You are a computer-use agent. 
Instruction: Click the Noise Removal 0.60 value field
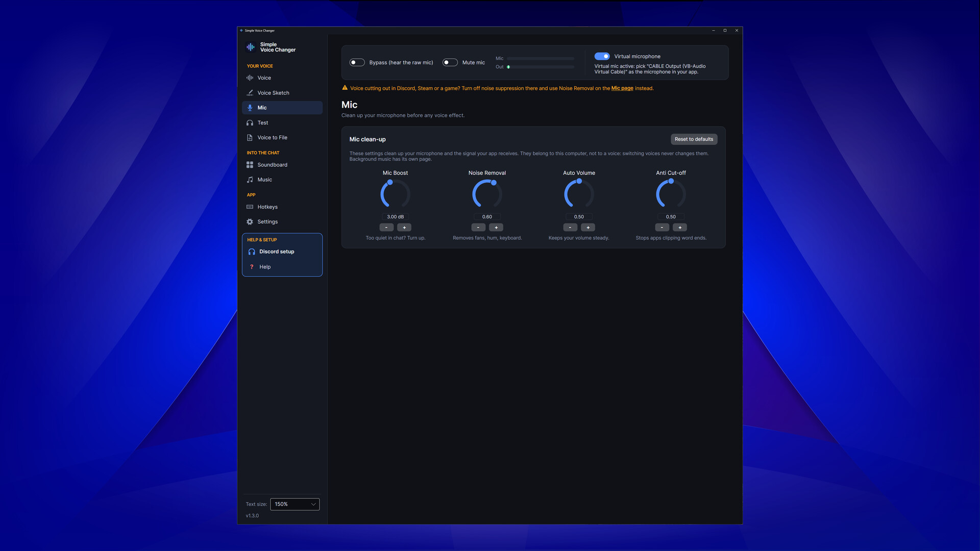click(x=487, y=217)
